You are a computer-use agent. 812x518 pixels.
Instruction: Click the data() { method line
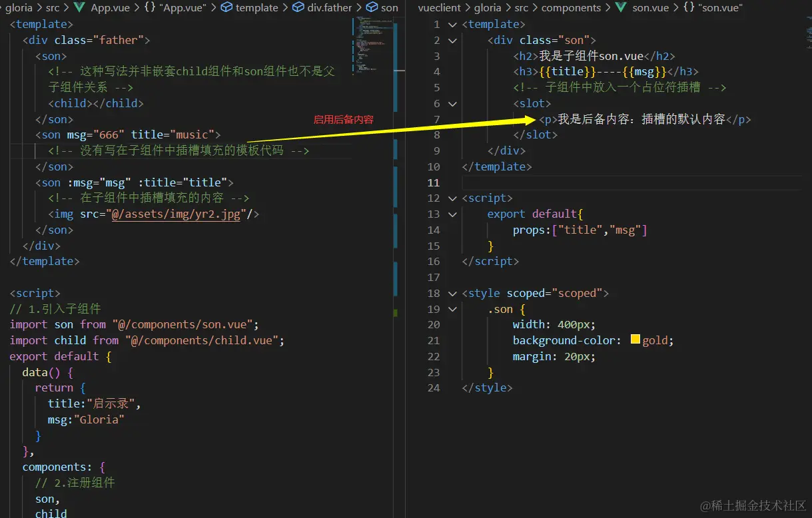click(x=48, y=372)
